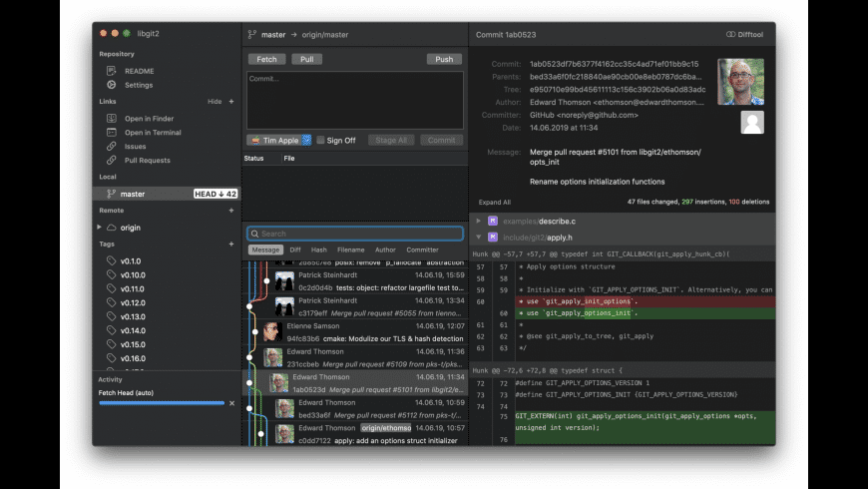This screenshot has height=489, width=868.
Task: Click the commit message text field
Action: point(355,100)
